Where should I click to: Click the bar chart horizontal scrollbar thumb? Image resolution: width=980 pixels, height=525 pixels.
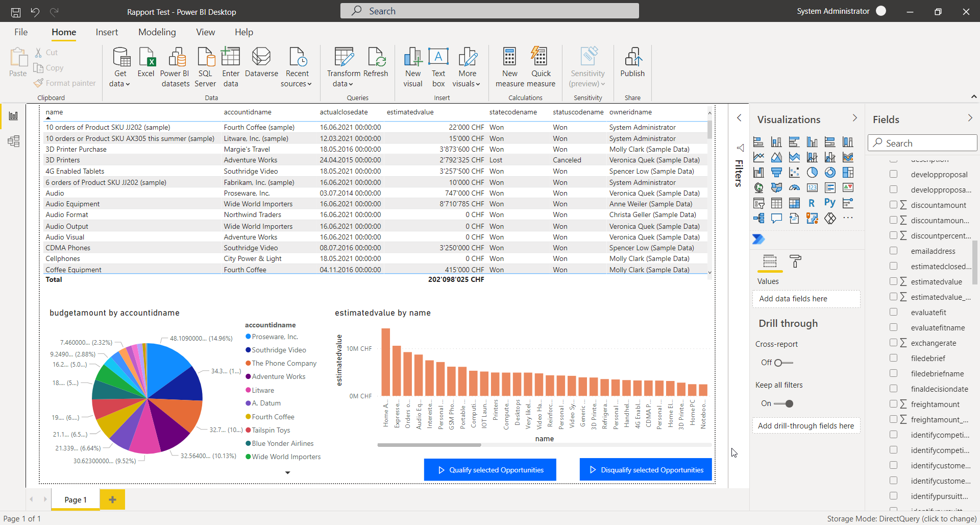pyautogui.click(x=429, y=445)
